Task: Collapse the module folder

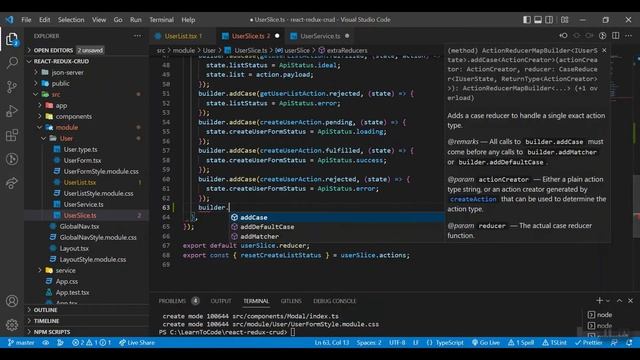Action: coord(87,127)
